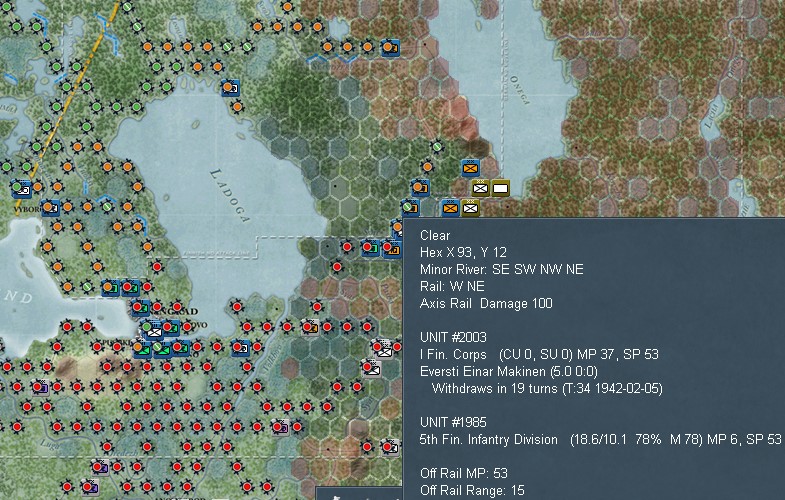Select the Soviet counter stack beside UNIT #2003 line
The height and width of the screenshot is (500, 785).
pos(383,349)
